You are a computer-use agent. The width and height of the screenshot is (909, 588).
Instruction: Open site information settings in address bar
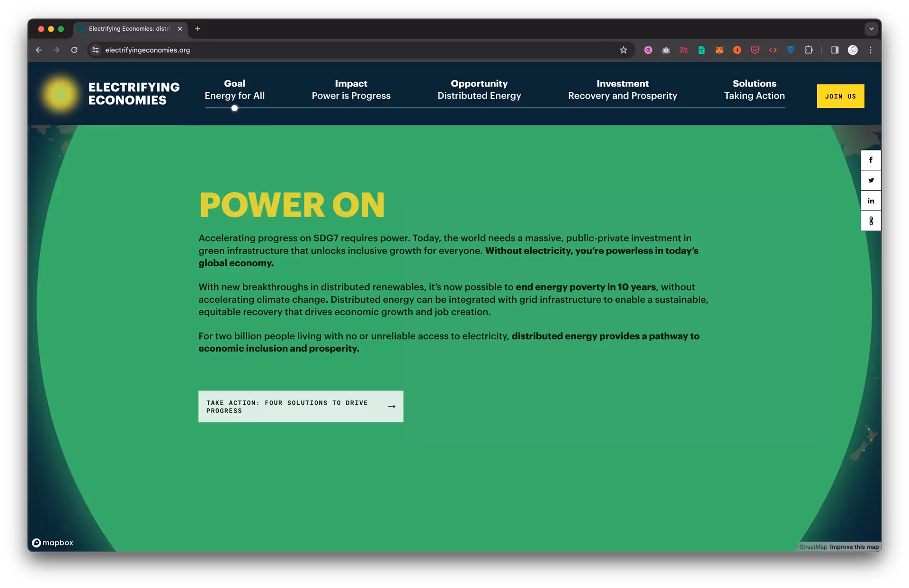coord(96,50)
